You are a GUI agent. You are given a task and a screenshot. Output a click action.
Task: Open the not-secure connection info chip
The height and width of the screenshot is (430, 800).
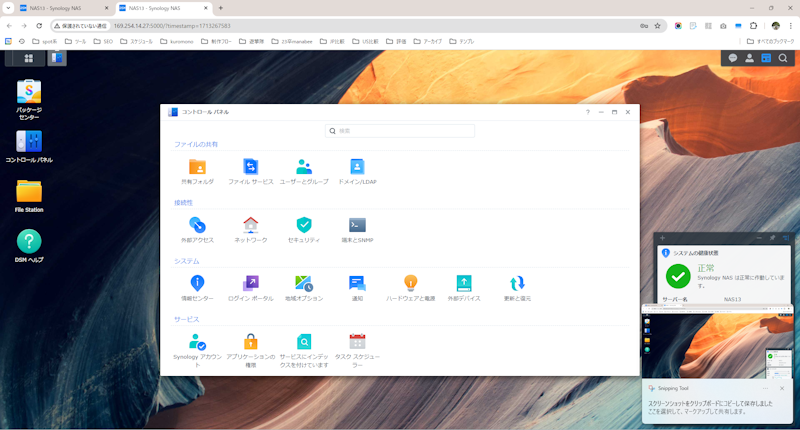click(81, 26)
